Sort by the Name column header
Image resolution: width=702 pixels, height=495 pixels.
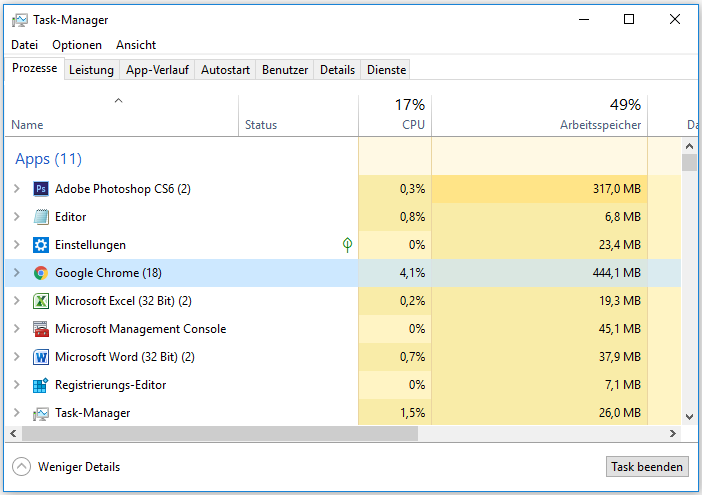[x=121, y=115]
